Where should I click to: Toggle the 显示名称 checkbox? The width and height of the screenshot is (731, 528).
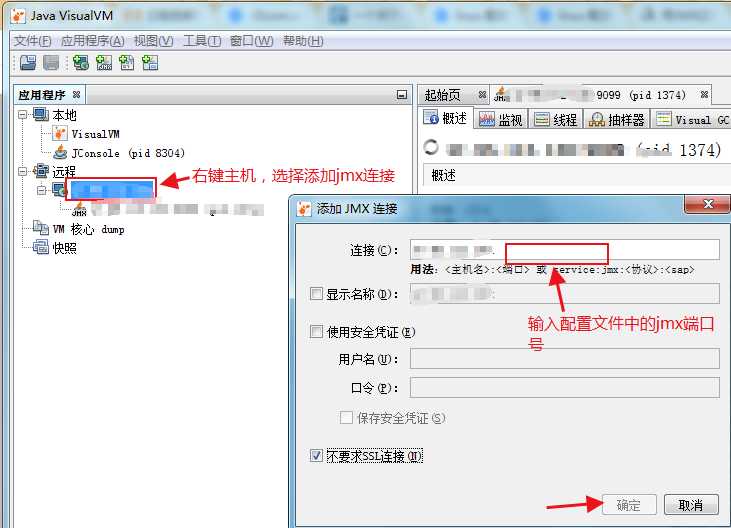click(316, 294)
